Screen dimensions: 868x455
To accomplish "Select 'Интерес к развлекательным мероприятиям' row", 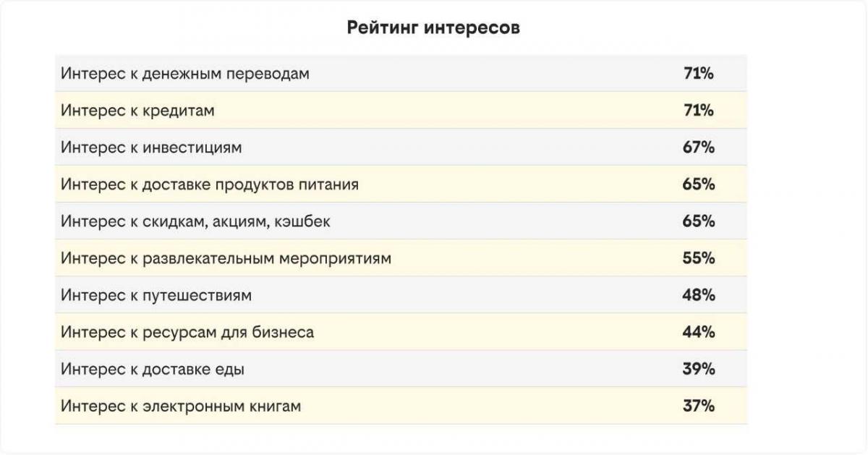I will tap(401, 258).
